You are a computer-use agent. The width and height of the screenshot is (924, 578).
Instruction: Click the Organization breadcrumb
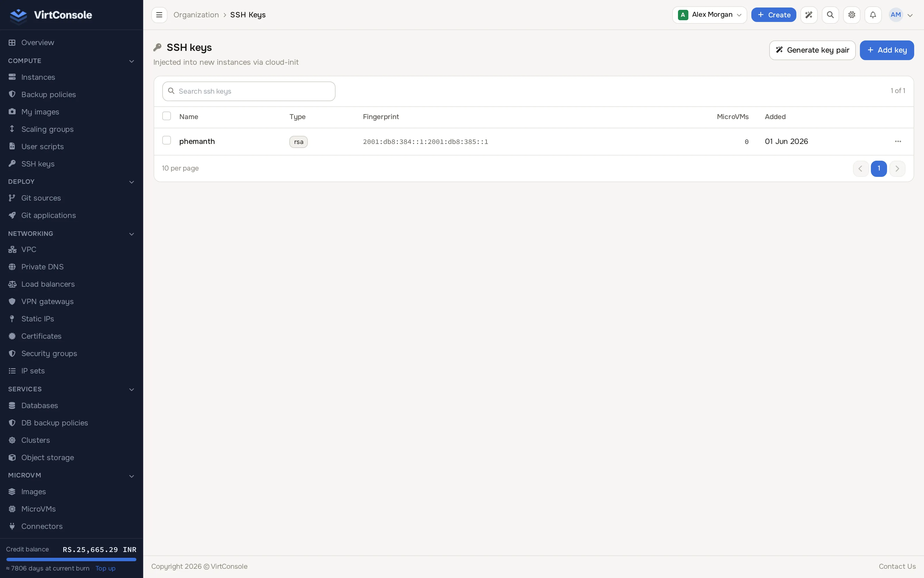(x=196, y=15)
